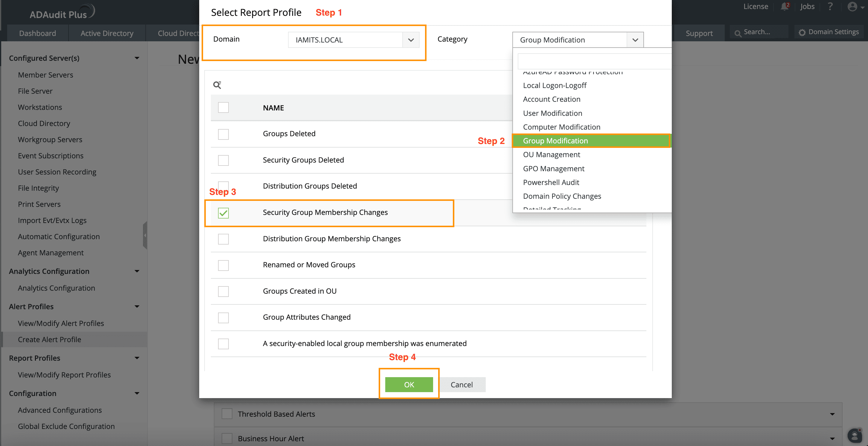Open the chat support agent icon

pos(855,436)
